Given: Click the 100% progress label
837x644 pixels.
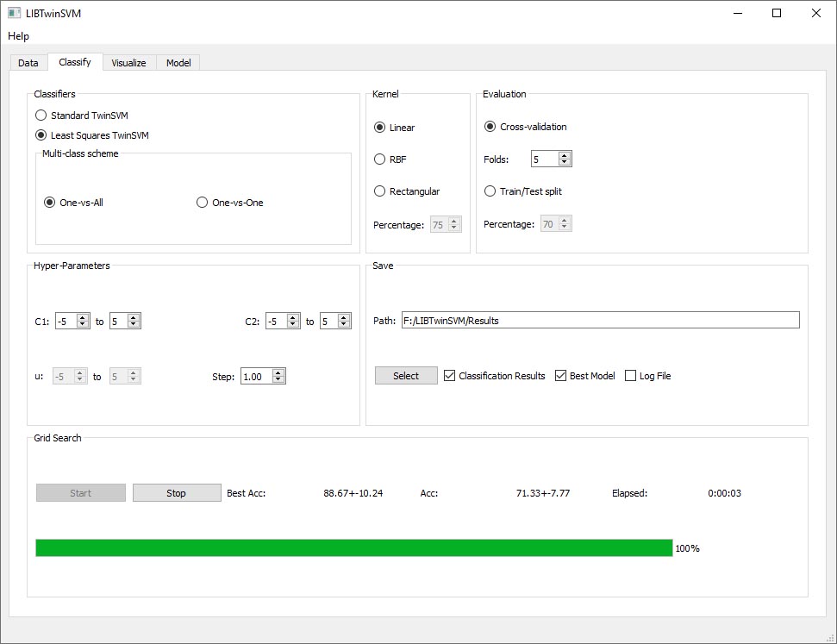Looking at the screenshot, I should pyautogui.click(x=687, y=548).
